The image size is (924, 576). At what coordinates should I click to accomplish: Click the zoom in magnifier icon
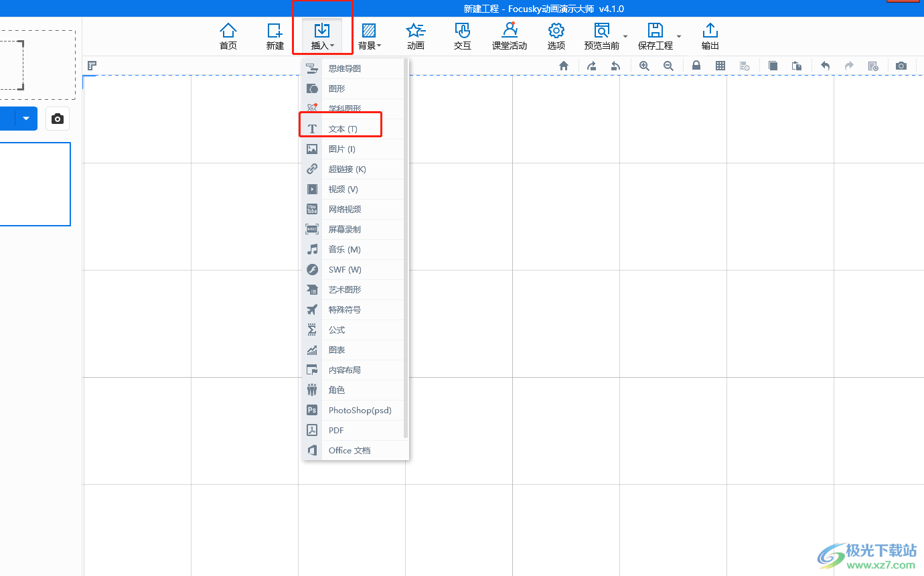(644, 66)
